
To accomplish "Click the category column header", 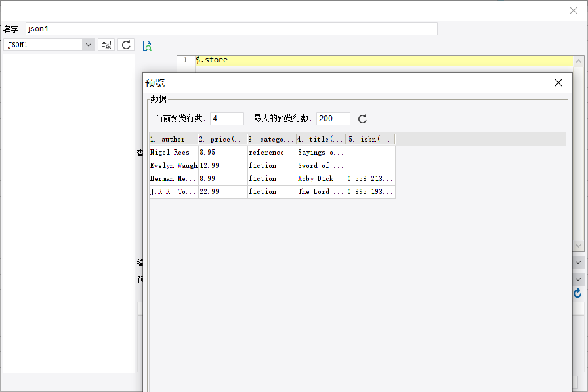I will click(x=272, y=139).
